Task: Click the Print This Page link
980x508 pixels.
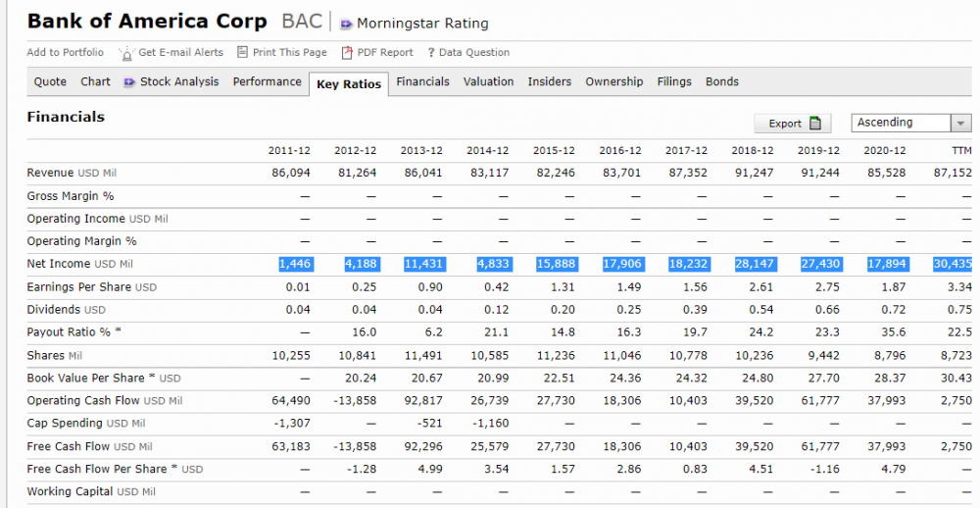Action: [289, 53]
